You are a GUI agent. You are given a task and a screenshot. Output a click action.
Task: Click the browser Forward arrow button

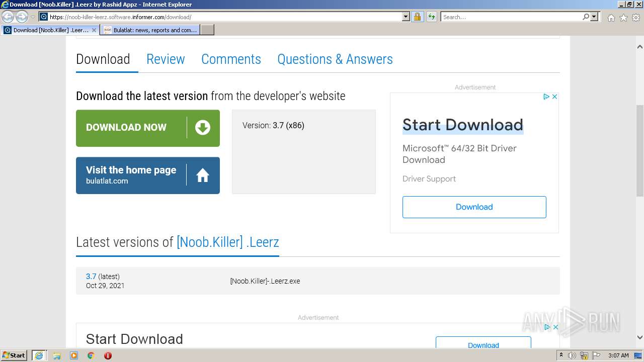(22, 17)
